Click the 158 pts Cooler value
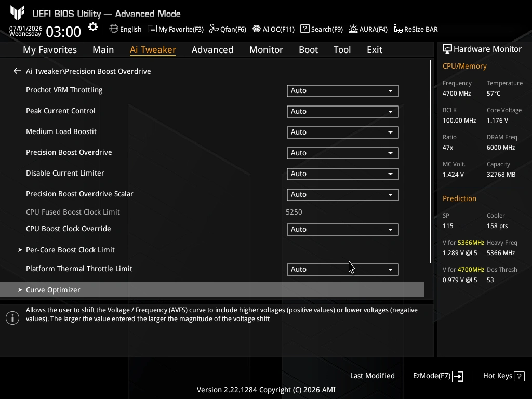 click(497, 226)
